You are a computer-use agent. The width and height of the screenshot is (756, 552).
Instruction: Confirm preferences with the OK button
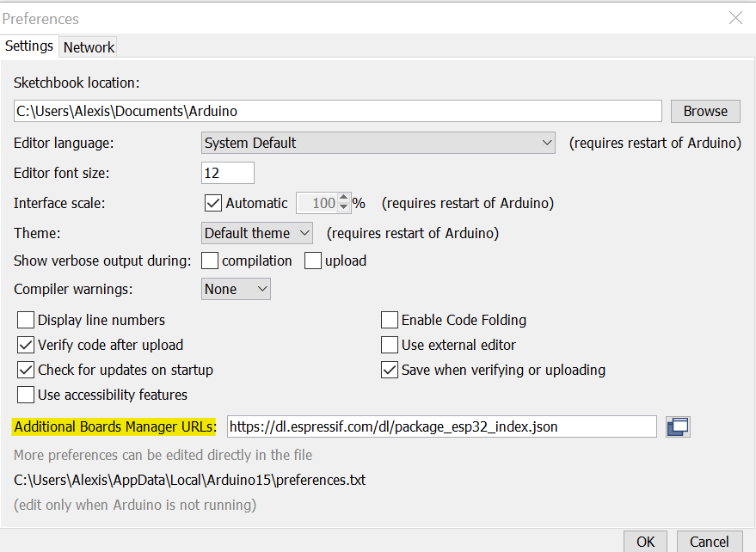tap(645, 542)
